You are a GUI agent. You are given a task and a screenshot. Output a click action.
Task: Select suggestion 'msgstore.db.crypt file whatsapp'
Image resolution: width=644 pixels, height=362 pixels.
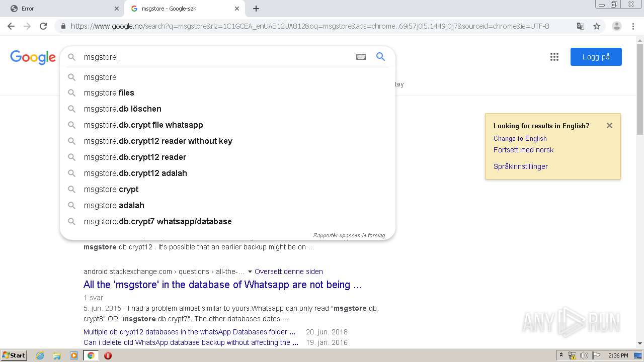pyautogui.click(x=227, y=125)
